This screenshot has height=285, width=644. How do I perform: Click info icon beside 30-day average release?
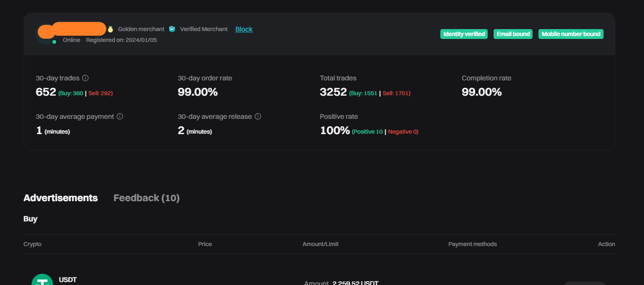tap(258, 116)
